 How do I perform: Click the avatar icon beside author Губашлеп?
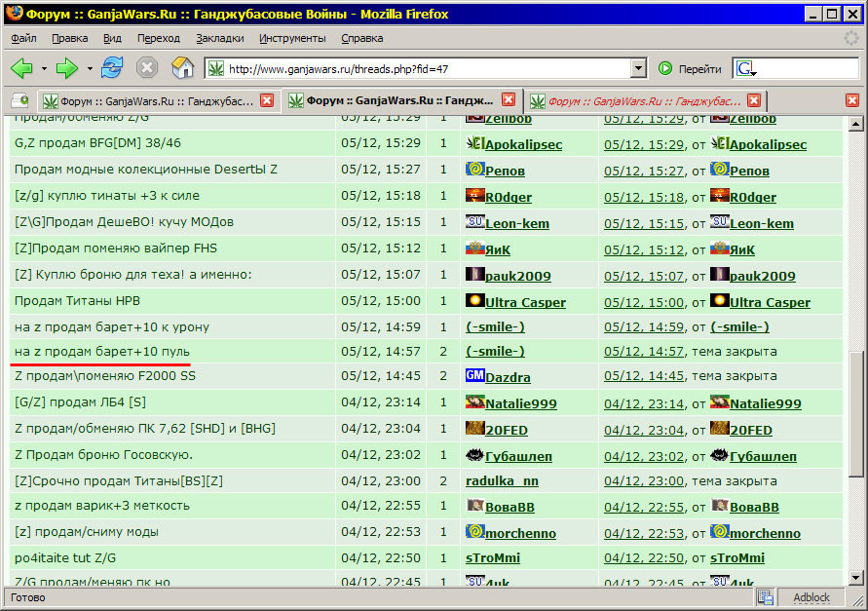coord(475,455)
